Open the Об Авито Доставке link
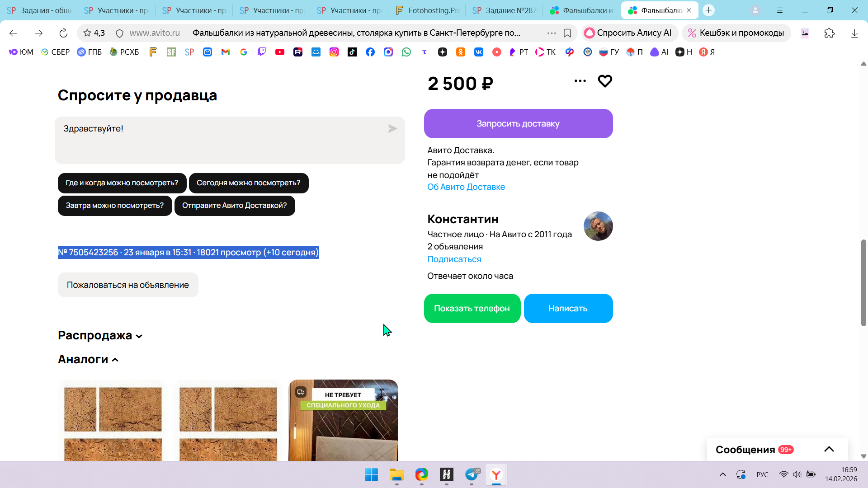Screen dimensions: 868x488 (466, 187)
